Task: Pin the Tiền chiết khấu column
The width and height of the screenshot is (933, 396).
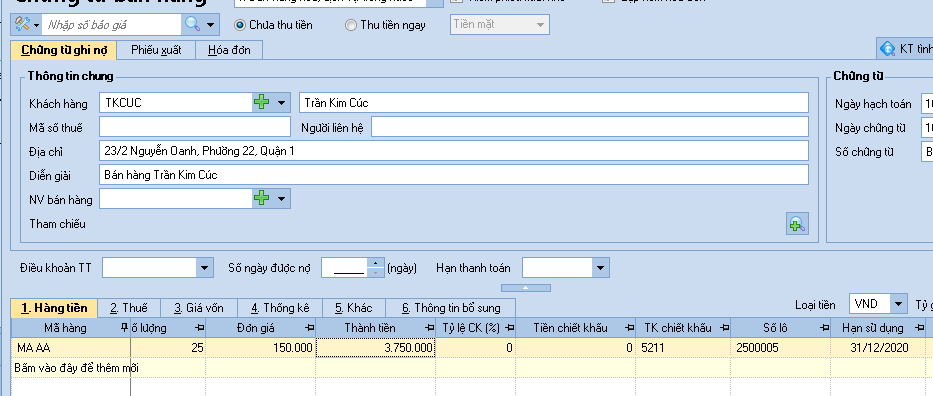Action: [x=630, y=328]
